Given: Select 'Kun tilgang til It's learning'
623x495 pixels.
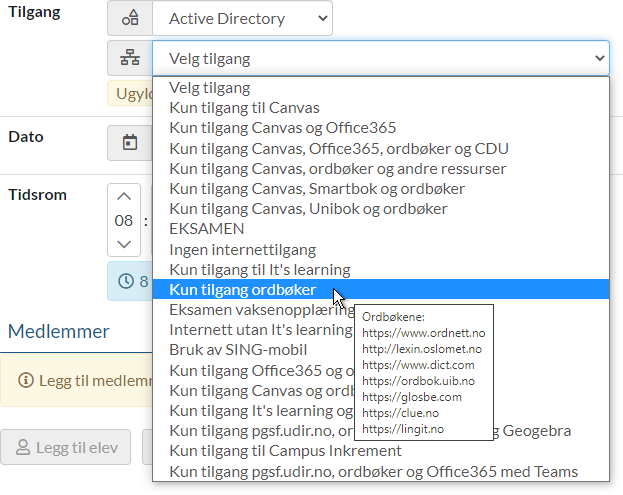Looking at the screenshot, I should [x=259, y=270].
